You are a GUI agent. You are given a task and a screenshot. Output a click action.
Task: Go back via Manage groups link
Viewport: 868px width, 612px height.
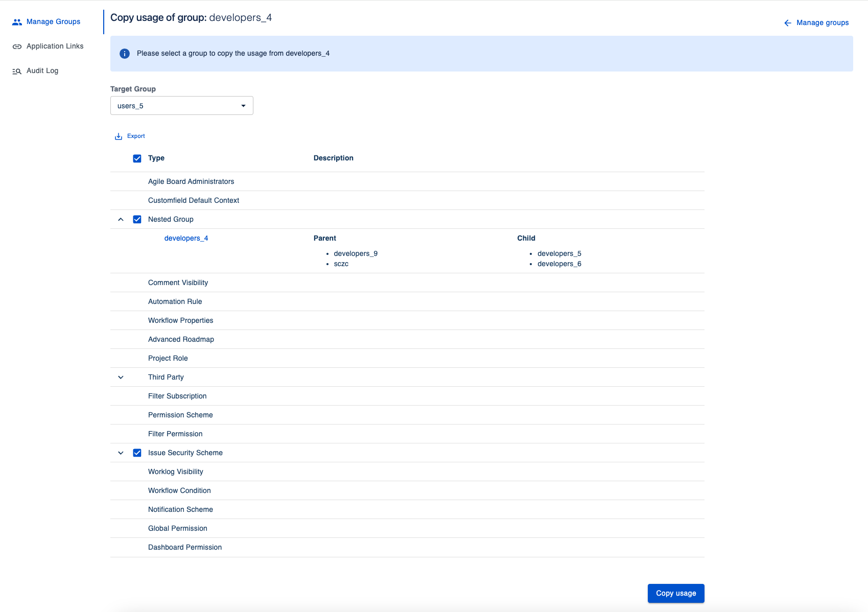(x=822, y=23)
